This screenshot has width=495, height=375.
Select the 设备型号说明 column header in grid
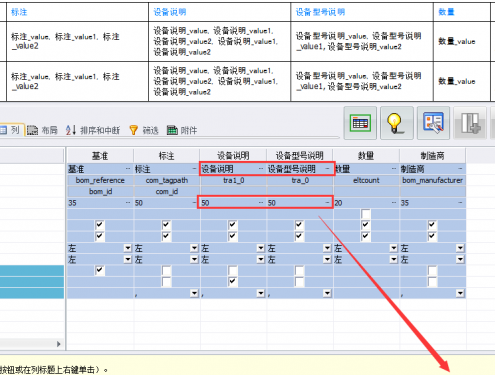[x=299, y=156]
